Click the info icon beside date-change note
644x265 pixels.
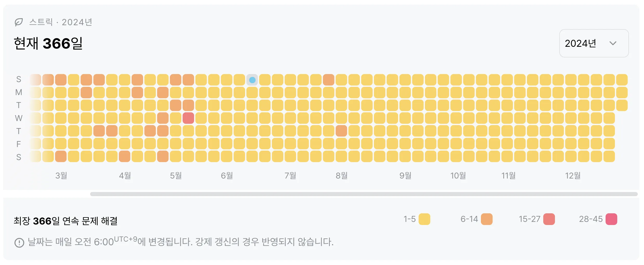click(19, 243)
